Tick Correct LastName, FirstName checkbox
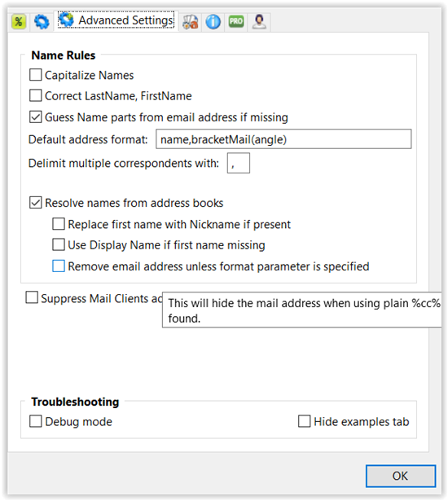This screenshot has width=448, height=501. pos(36,95)
